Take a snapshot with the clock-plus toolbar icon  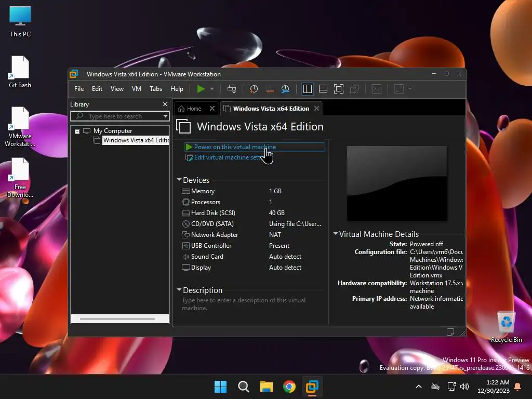tap(254, 89)
